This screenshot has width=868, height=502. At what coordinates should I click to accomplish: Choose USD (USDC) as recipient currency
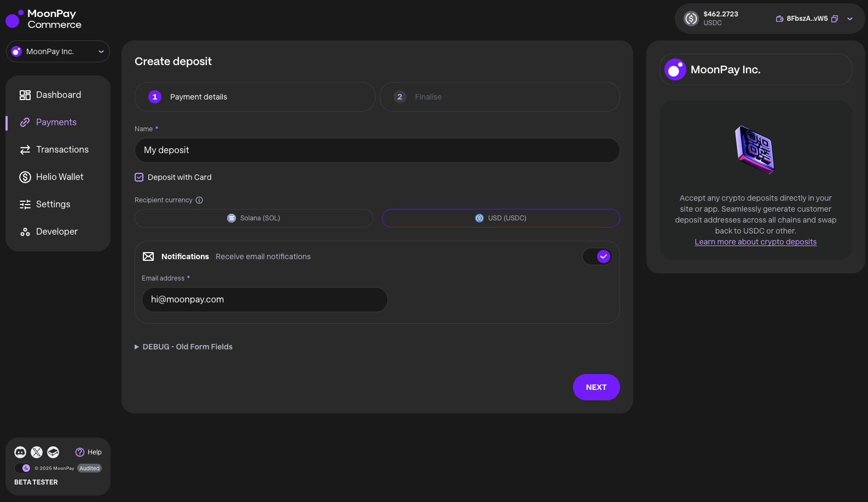coord(501,218)
